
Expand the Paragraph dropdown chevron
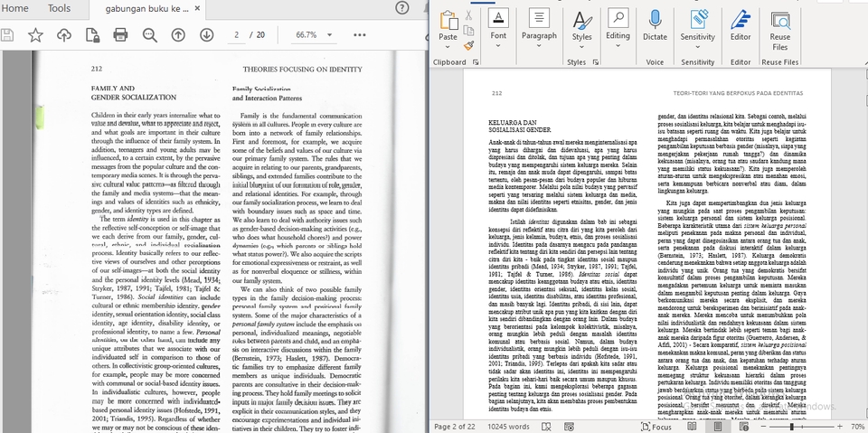pos(539,46)
